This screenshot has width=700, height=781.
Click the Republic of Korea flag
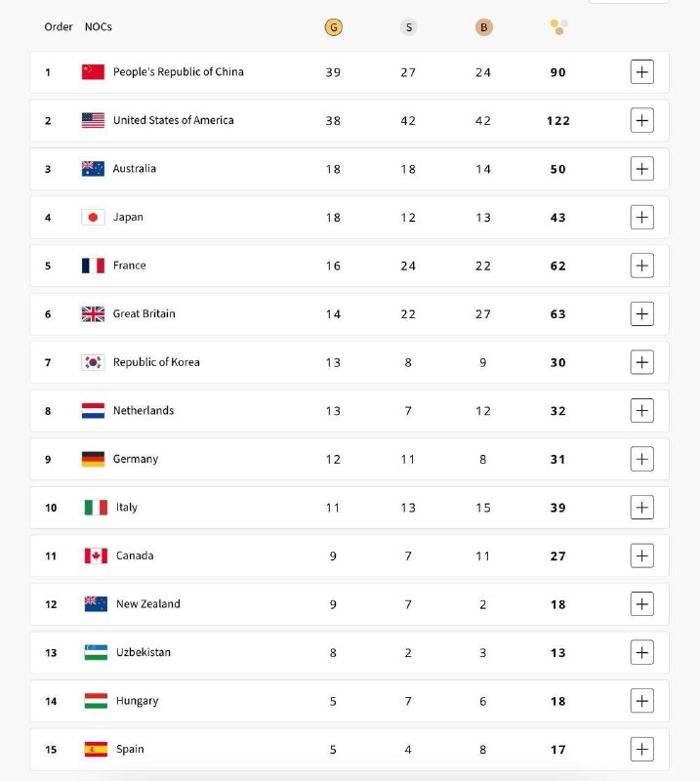click(x=93, y=362)
